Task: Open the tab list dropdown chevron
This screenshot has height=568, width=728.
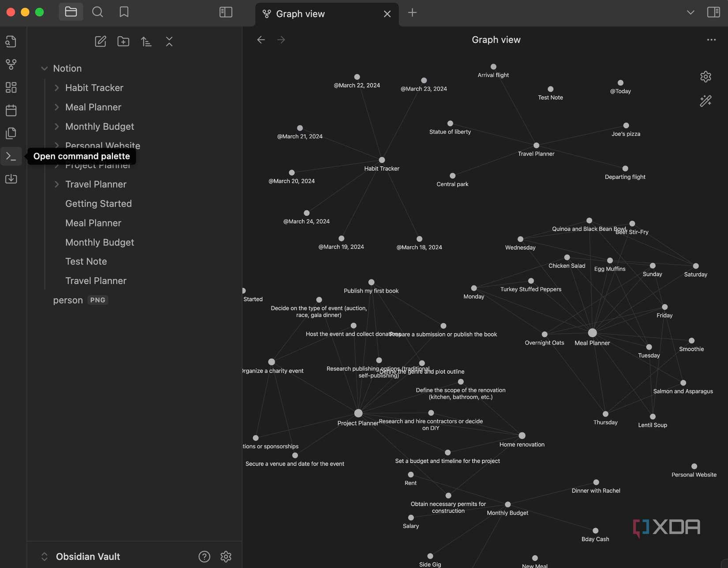Action: coord(690,12)
